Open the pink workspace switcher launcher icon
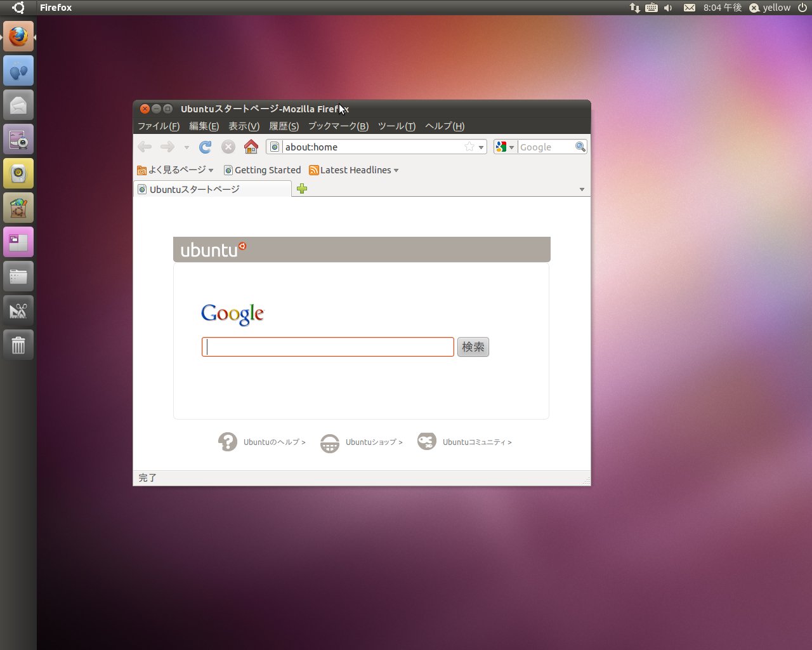This screenshot has width=812, height=650. click(18, 242)
